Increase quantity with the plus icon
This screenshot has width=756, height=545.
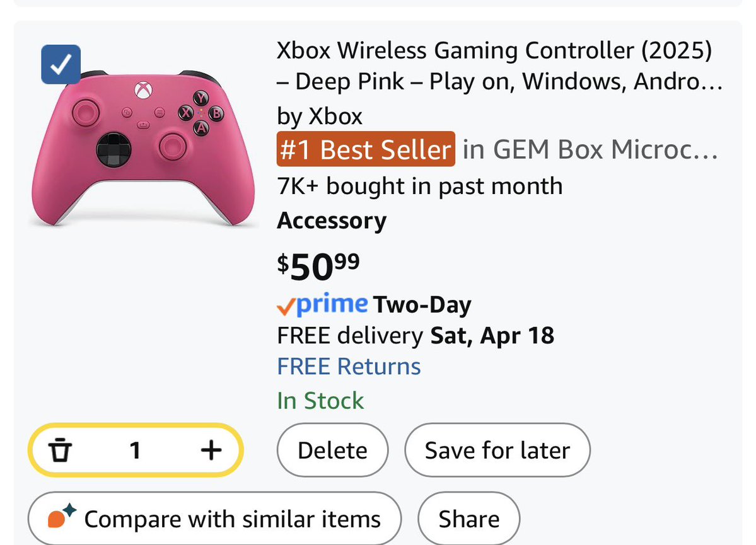211,450
